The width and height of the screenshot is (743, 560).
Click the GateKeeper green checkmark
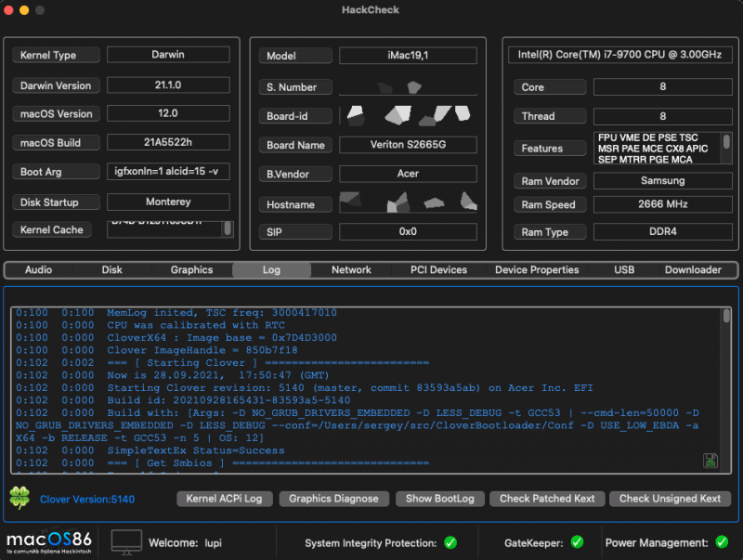coord(576,542)
